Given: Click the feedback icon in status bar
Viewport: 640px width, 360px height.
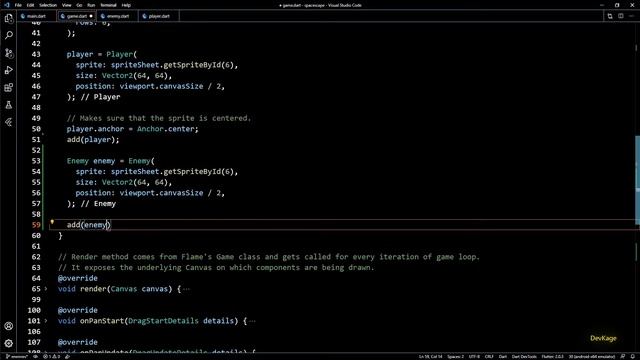Looking at the screenshot, I should tap(622, 357).
